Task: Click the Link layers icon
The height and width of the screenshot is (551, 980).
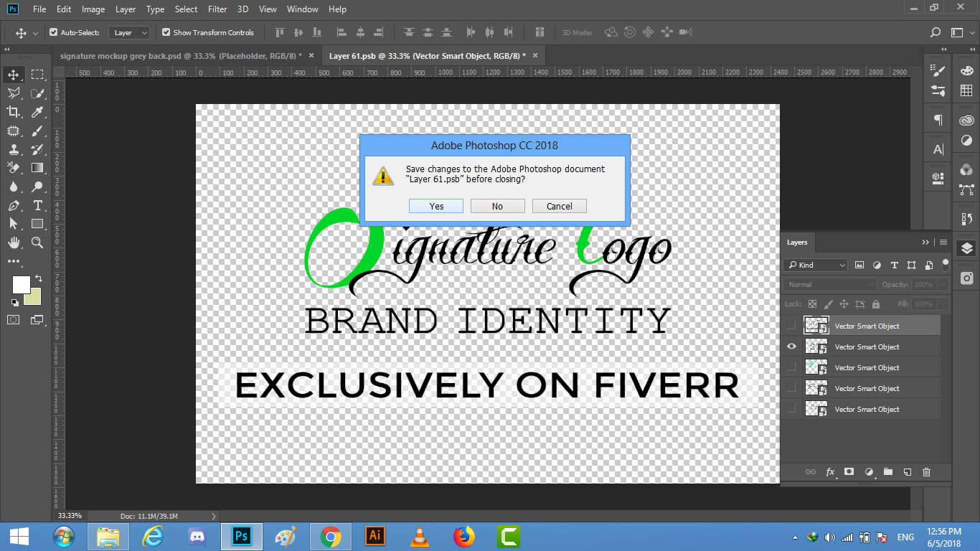Action: pyautogui.click(x=811, y=472)
